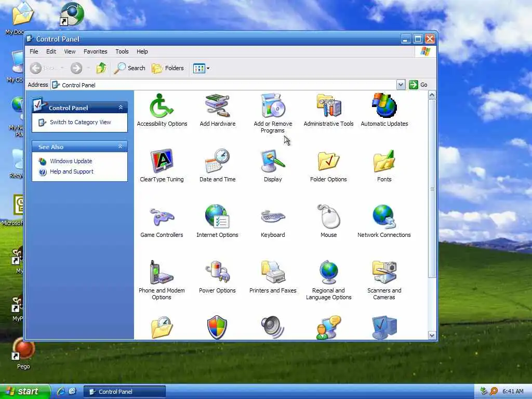Collapse the Control Panel sidebar section
Viewport: 532px width, 399px height.
121,108
